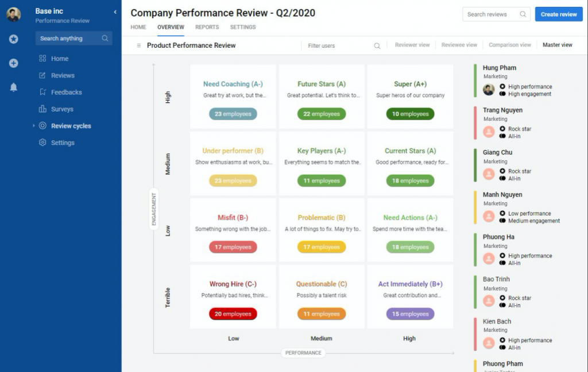Click Manh Nguyen's Medium engagement icon
This screenshot has height=372, width=588.
502,221
